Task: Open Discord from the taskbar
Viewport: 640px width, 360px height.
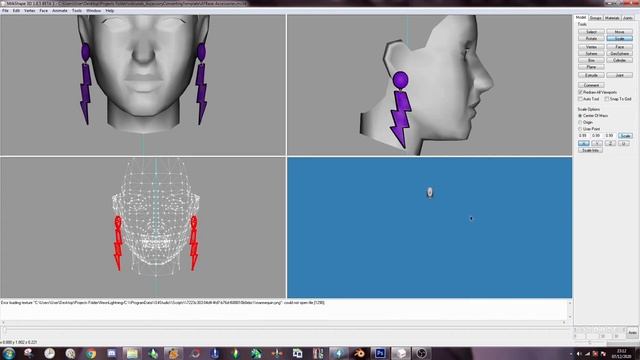Action: click(111, 353)
